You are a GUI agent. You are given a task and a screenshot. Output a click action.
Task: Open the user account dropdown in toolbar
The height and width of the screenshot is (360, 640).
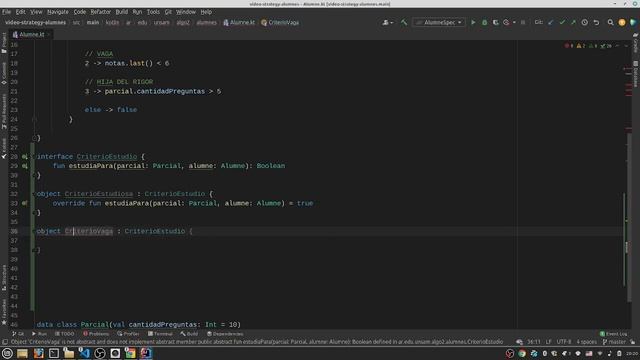(x=388, y=22)
